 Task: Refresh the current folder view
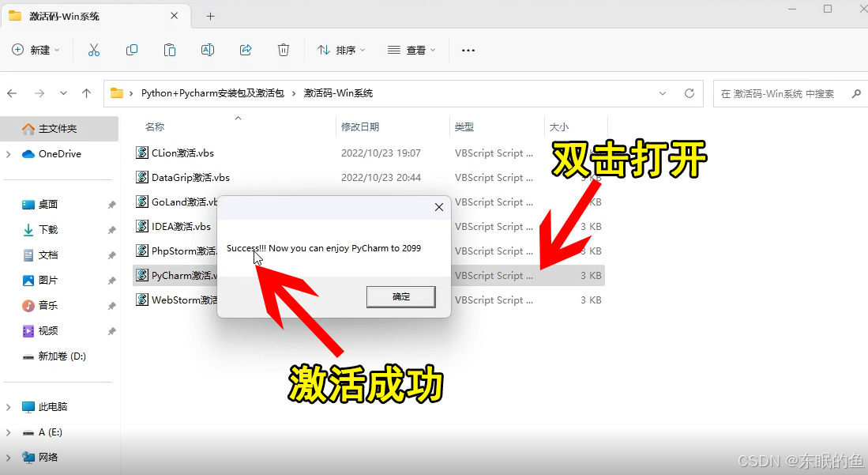point(690,93)
